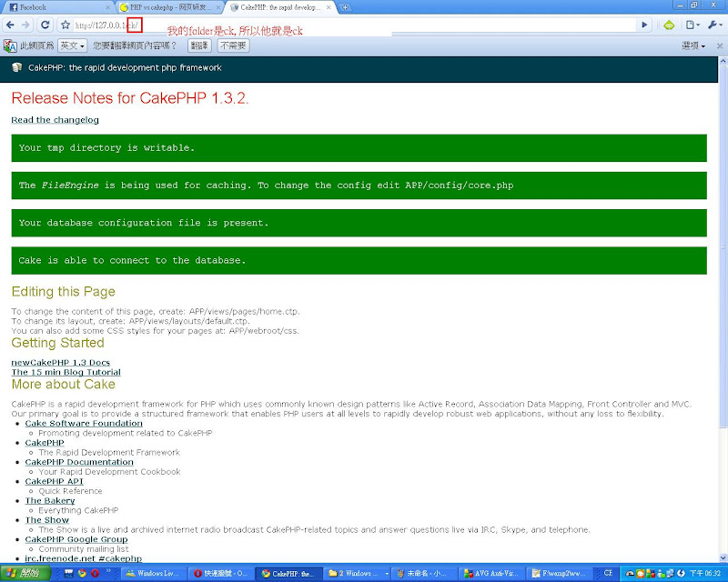Launch Chrome from the quick launch bar
Screen dimensions: 728x582
[x=82, y=574]
